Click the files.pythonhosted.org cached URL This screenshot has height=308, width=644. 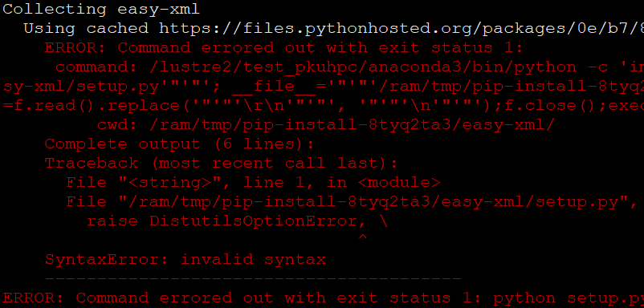pos(401,29)
